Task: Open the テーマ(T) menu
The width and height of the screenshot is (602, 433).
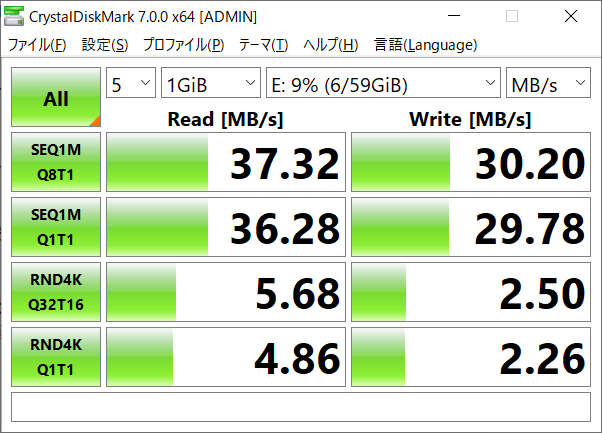Action: click(263, 45)
